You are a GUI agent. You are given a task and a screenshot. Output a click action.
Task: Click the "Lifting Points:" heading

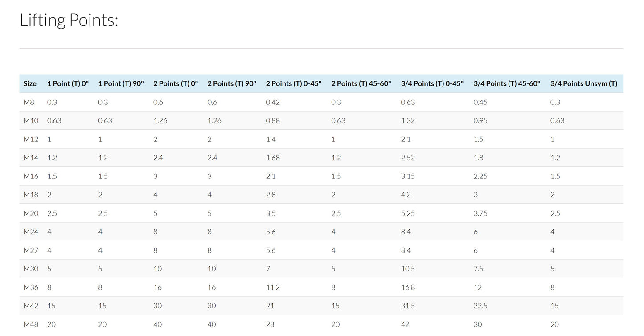click(x=69, y=20)
